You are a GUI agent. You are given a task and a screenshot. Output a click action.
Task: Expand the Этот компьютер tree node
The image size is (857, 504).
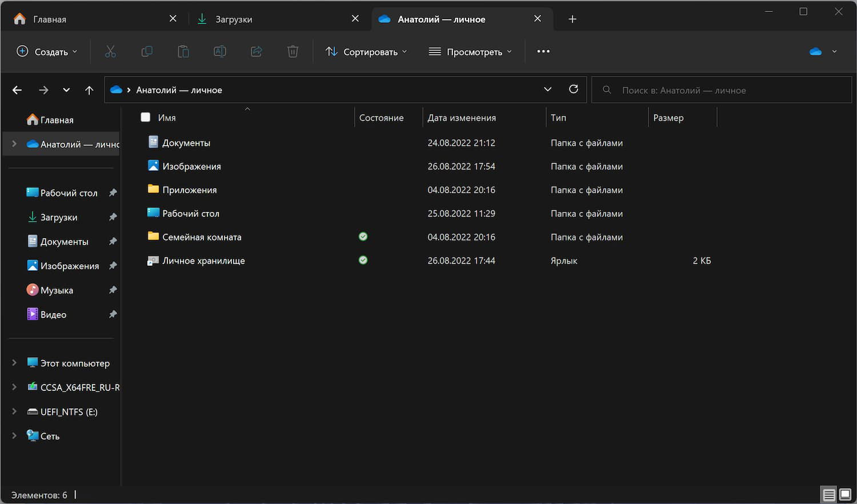pyautogui.click(x=14, y=363)
